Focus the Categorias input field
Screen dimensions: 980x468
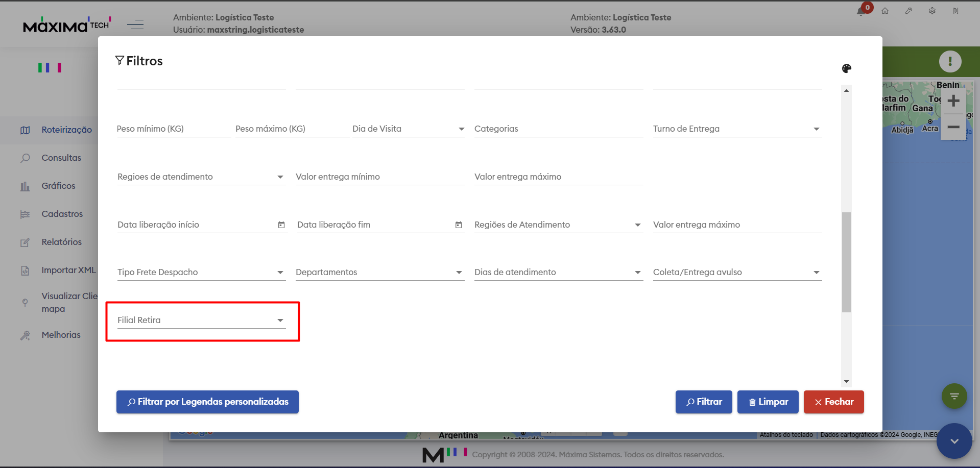pyautogui.click(x=559, y=129)
